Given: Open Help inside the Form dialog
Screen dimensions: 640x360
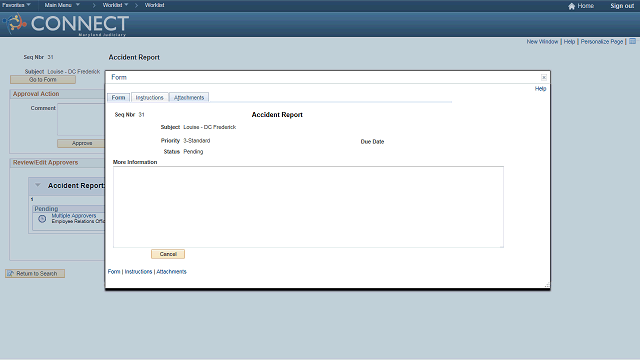Looking at the screenshot, I should (x=540, y=89).
